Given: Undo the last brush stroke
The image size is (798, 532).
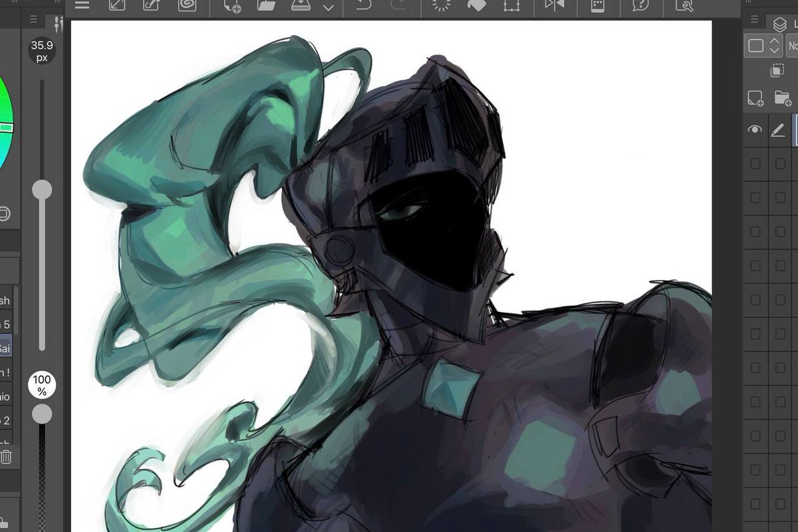Looking at the screenshot, I should (x=363, y=5).
